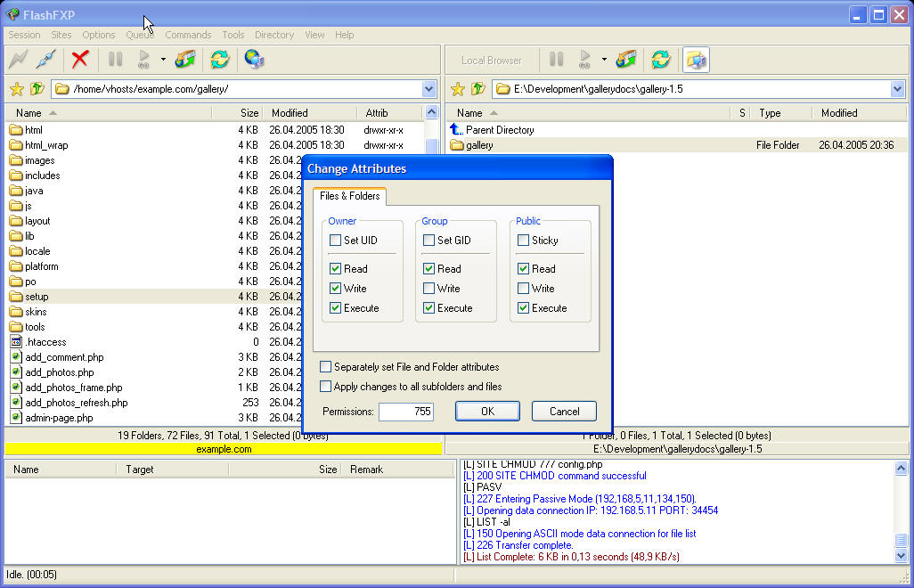Open the Tools menu

point(233,35)
